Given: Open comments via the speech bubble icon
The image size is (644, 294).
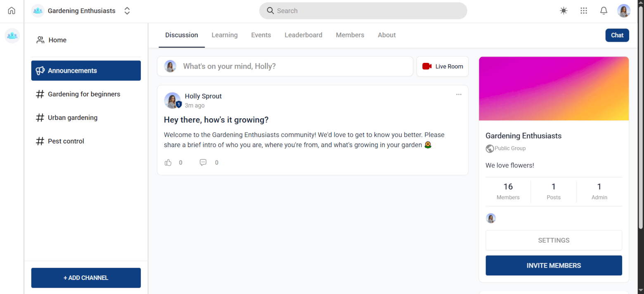Looking at the screenshot, I should (x=203, y=163).
